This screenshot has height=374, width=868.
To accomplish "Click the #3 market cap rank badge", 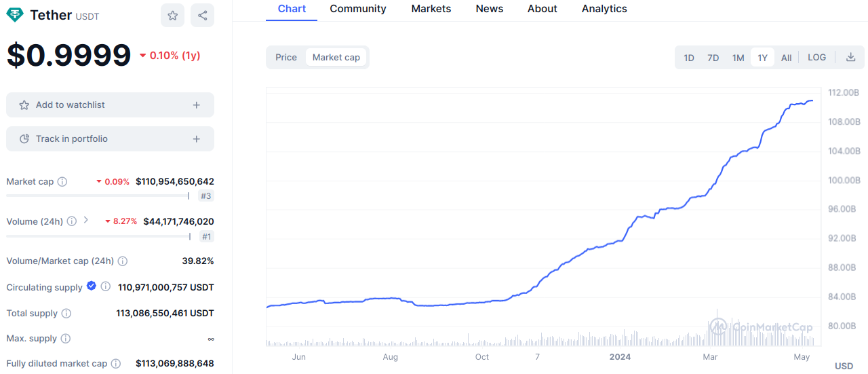I will click(205, 196).
